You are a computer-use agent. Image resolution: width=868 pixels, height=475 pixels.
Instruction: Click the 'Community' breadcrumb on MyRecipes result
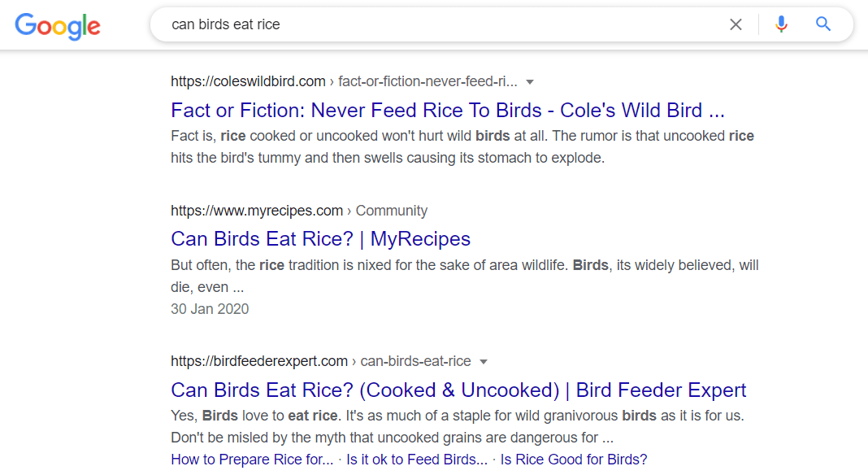coord(391,211)
